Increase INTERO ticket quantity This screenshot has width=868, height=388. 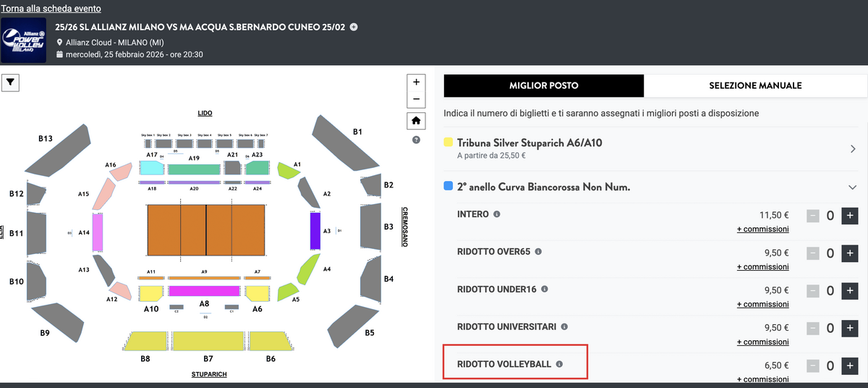[x=849, y=215]
